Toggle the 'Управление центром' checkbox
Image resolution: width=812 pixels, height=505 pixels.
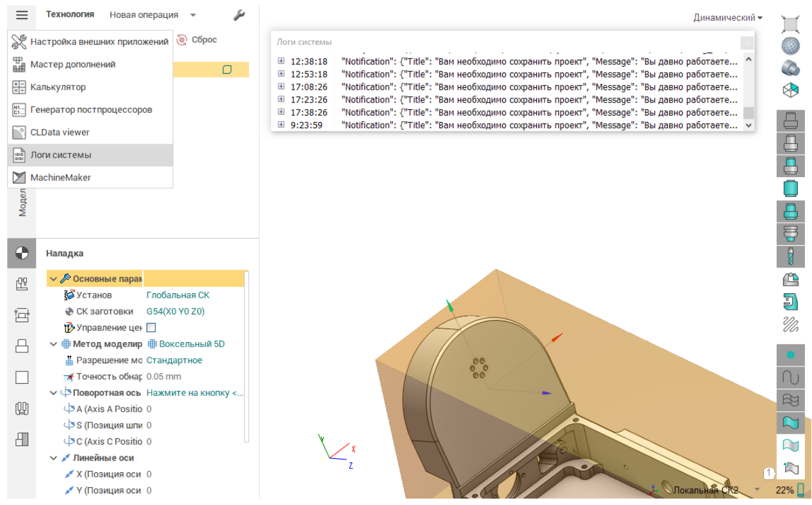tap(151, 328)
